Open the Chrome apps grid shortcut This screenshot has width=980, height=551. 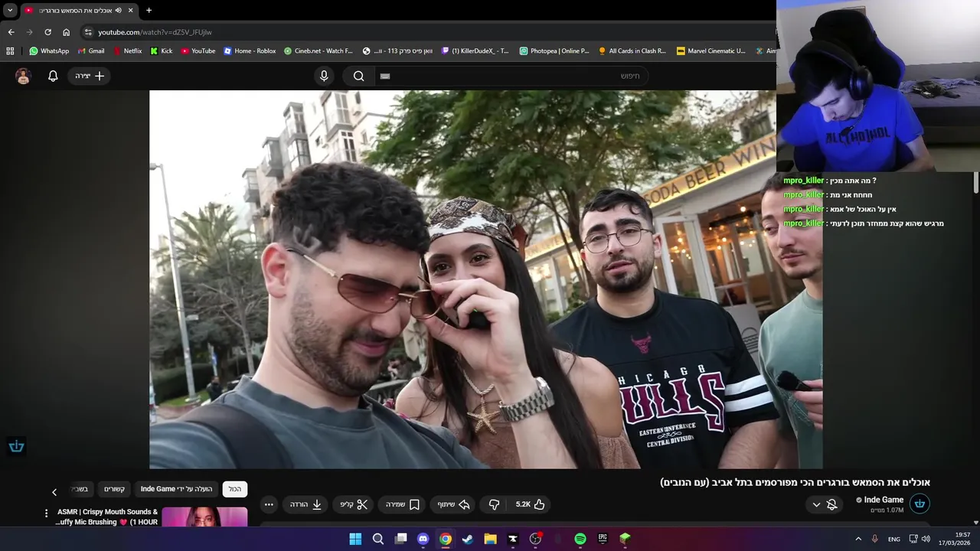point(10,51)
